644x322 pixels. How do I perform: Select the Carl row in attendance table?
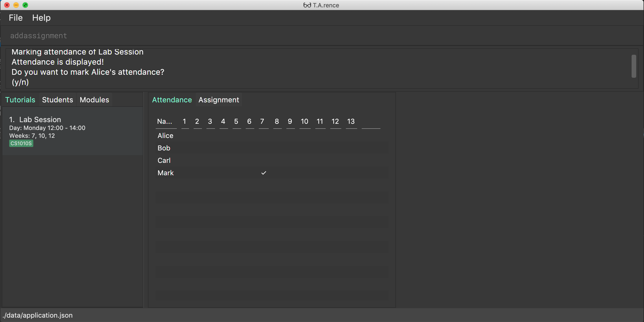[x=272, y=161]
